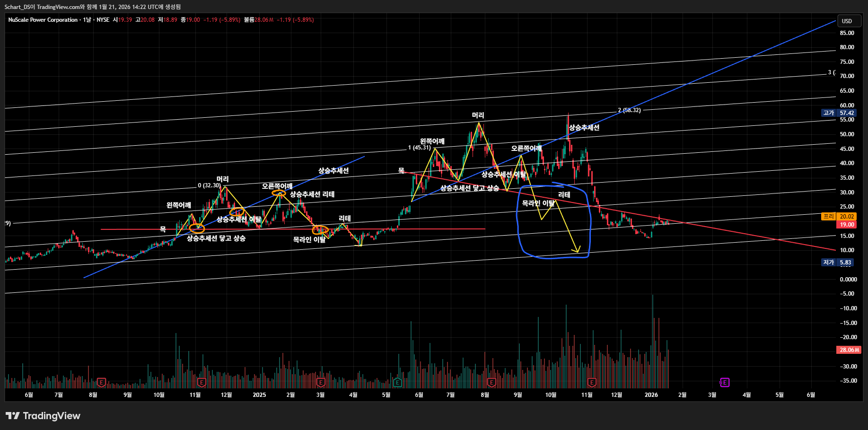Click the '상승추세선' label next to the 57.42 spike
868x430 pixels.
(x=584, y=128)
